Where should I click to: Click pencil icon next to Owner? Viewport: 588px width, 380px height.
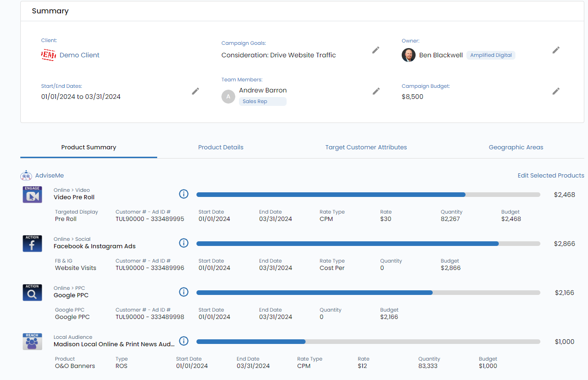point(556,50)
